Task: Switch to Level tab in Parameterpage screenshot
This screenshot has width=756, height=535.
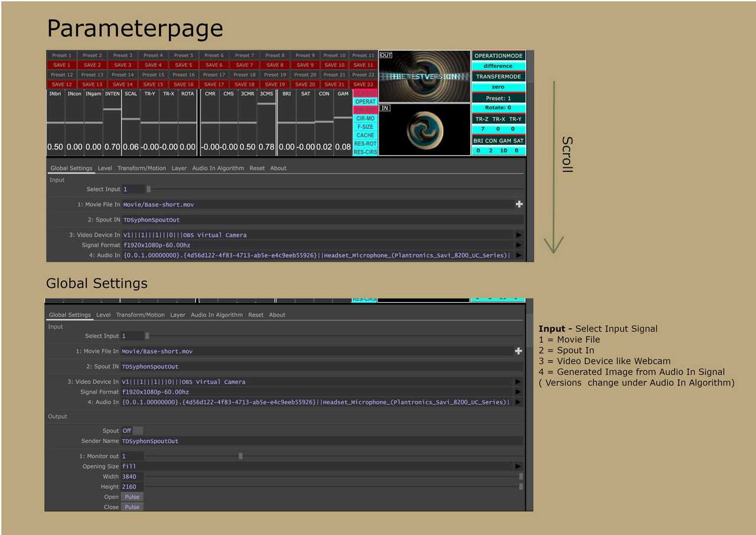Action: [105, 168]
